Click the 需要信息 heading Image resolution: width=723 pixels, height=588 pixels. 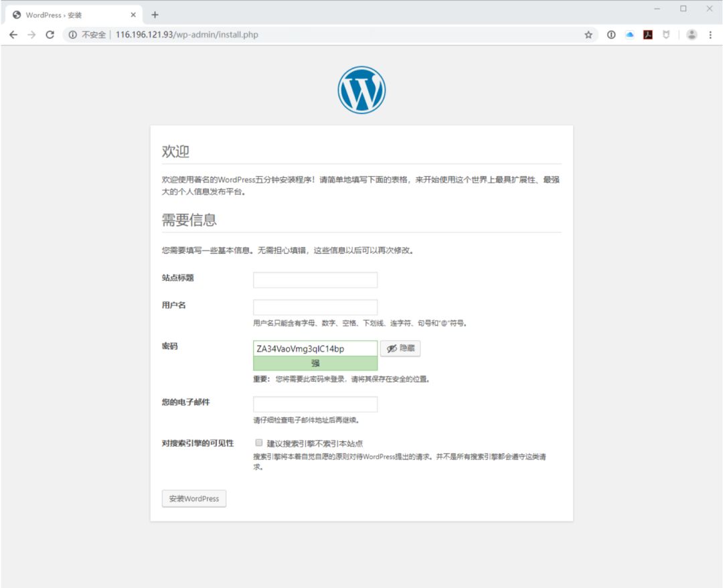(189, 220)
